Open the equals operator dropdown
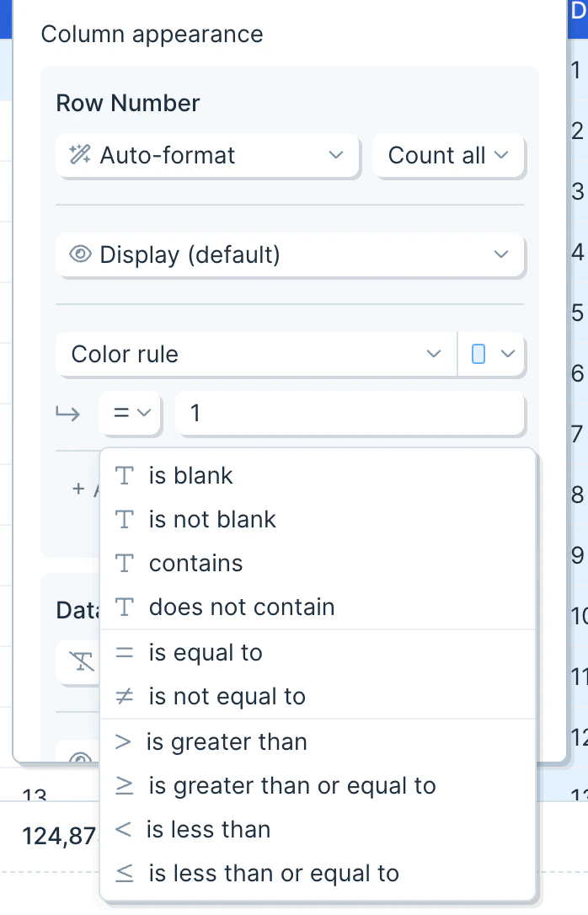The width and height of the screenshot is (588, 915). coord(131,413)
